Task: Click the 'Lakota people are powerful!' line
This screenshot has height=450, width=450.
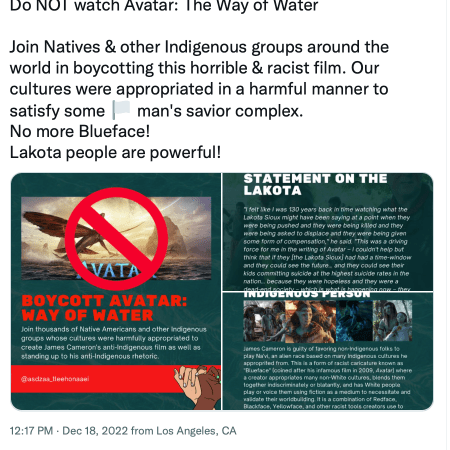Action: coord(115,153)
